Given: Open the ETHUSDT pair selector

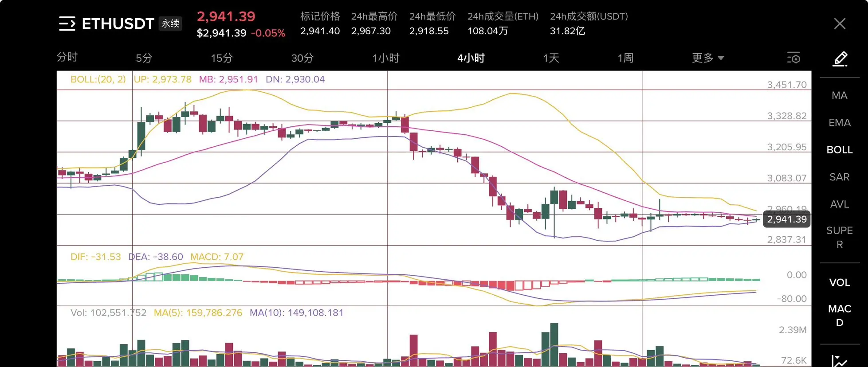Looking at the screenshot, I should (x=118, y=23).
